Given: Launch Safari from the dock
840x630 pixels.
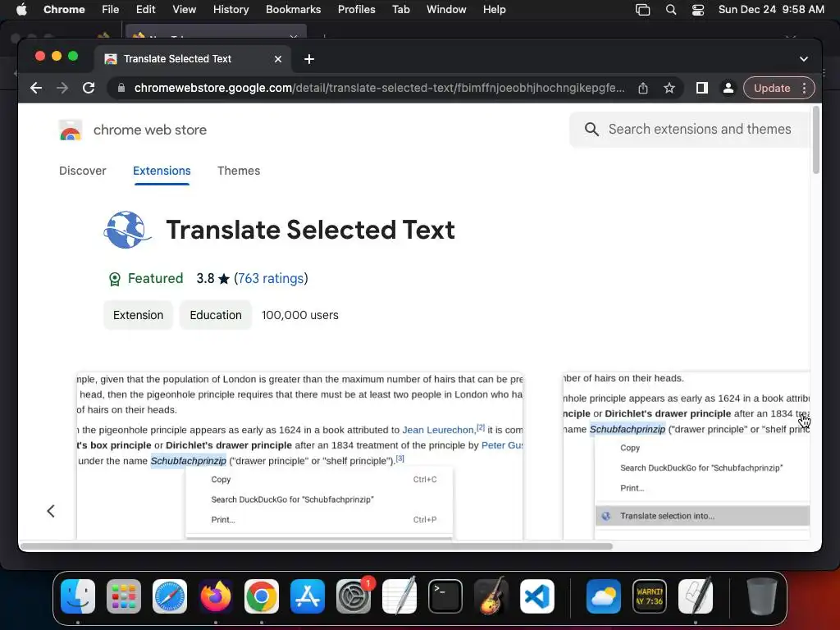Looking at the screenshot, I should pos(170,596).
